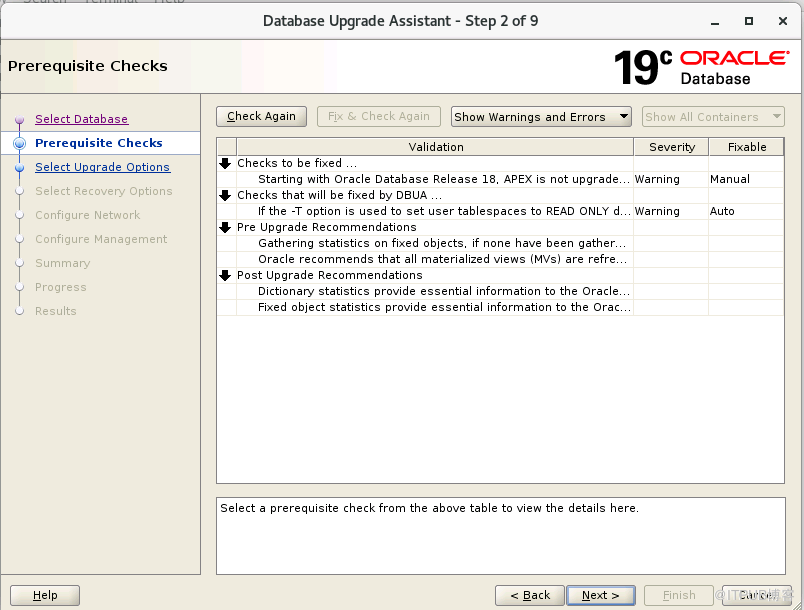This screenshot has height=610, width=804.
Task: Select the '-T option' tablespaces READ ONLY row
Action: (500, 211)
